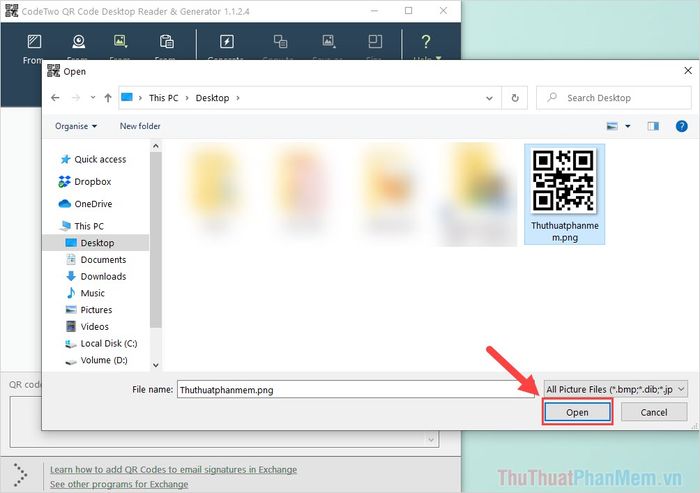
Task: Click the This PC breadcrumb
Action: [163, 98]
